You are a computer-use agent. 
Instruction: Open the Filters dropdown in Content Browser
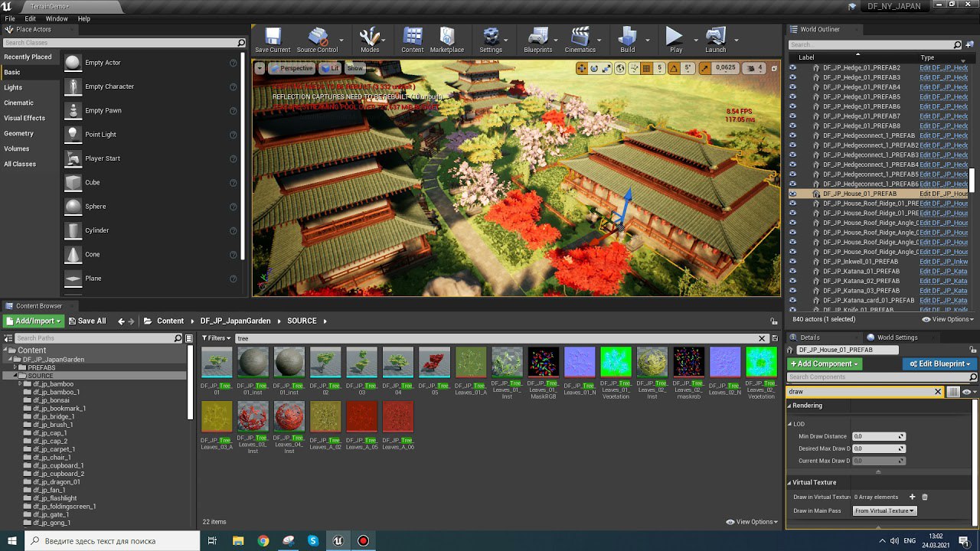pos(215,338)
